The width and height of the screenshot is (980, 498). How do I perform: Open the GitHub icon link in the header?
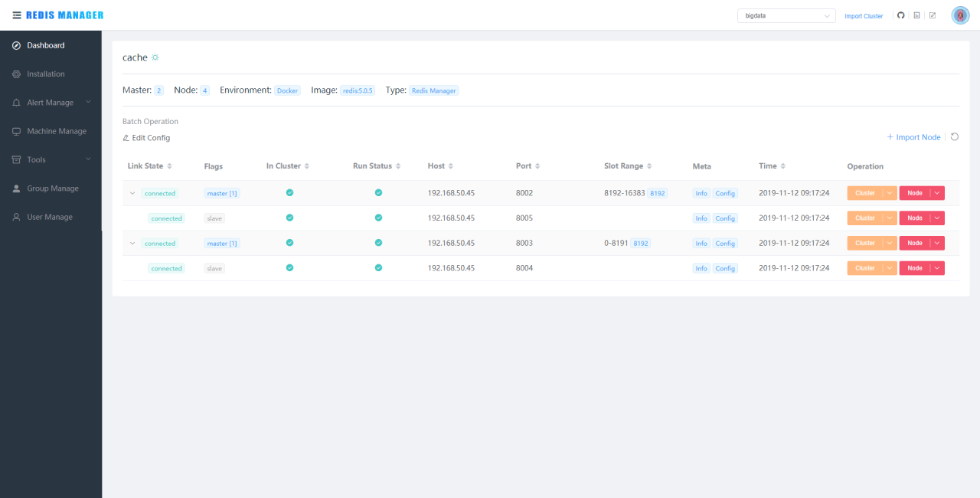(x=901, y=15)
